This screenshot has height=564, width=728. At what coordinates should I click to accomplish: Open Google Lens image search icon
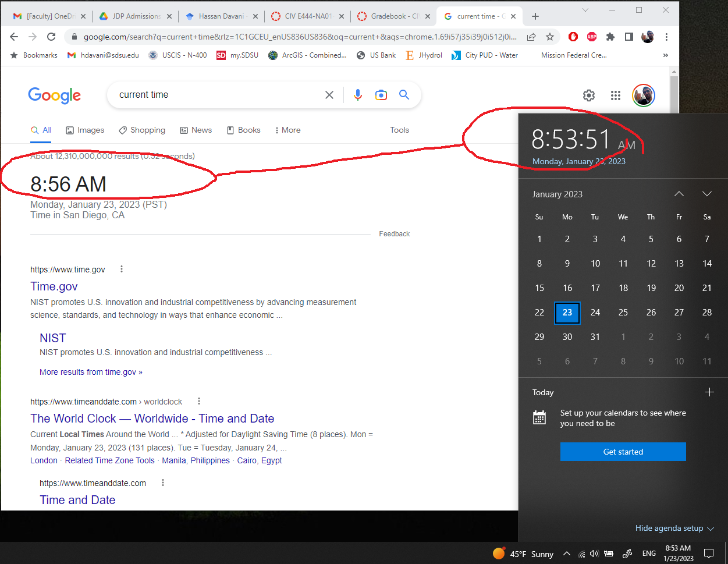[x=381, y=95]
